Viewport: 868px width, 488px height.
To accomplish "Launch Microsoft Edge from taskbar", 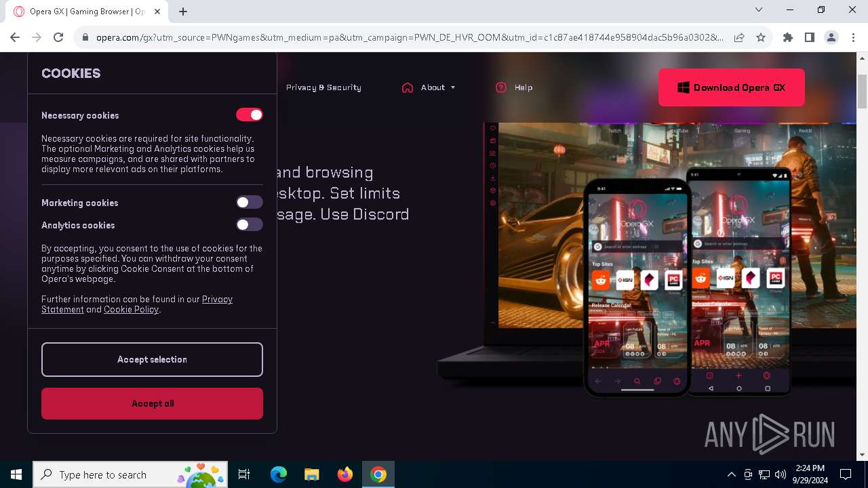I will point(279,474).
